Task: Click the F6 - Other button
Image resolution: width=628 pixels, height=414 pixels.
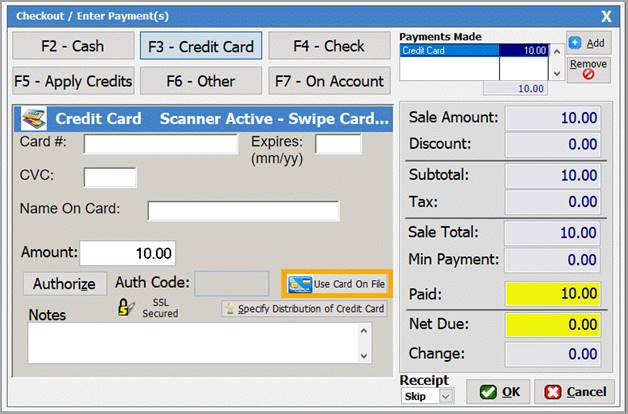Action: tap(201, 81)
